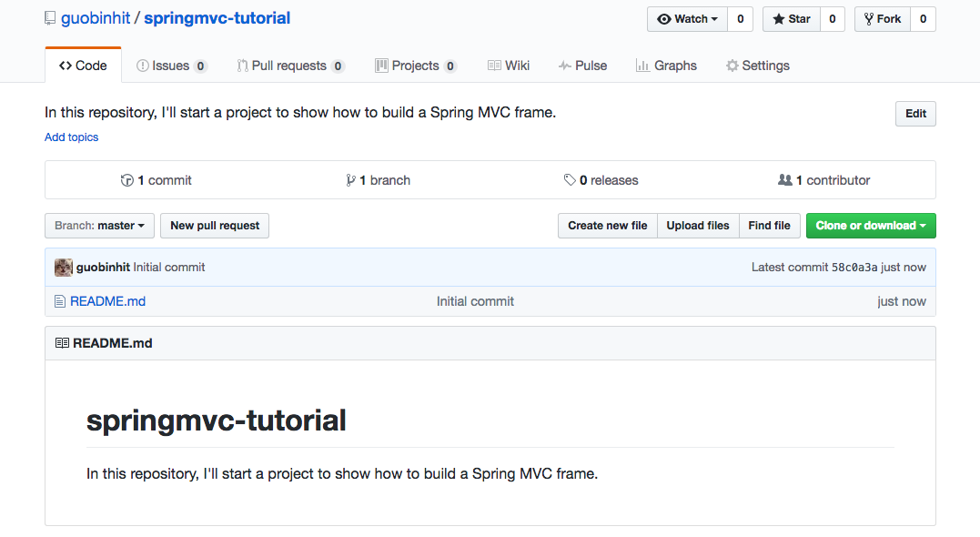
Task: Open the README.md file link
Action: click(107, 301)
